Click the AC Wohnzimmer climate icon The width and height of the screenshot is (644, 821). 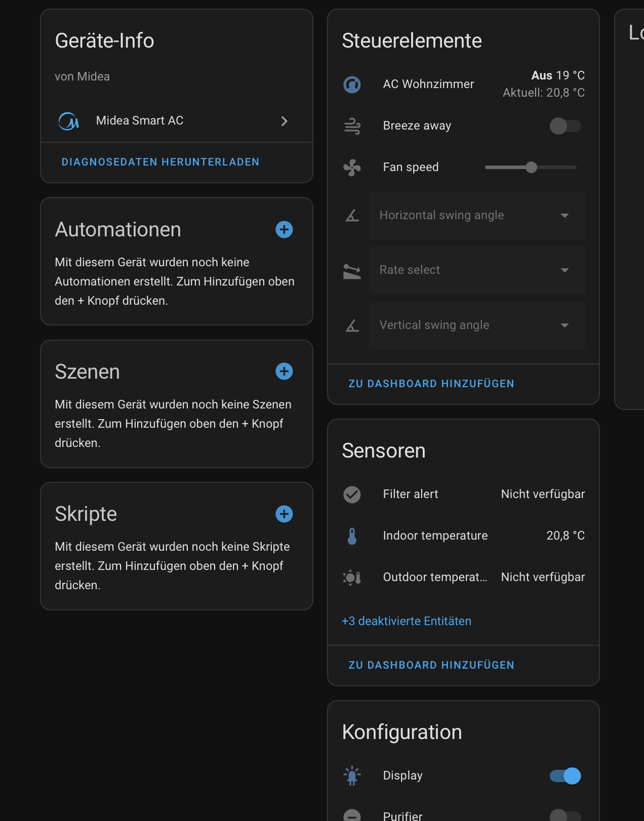pos(352,85)
